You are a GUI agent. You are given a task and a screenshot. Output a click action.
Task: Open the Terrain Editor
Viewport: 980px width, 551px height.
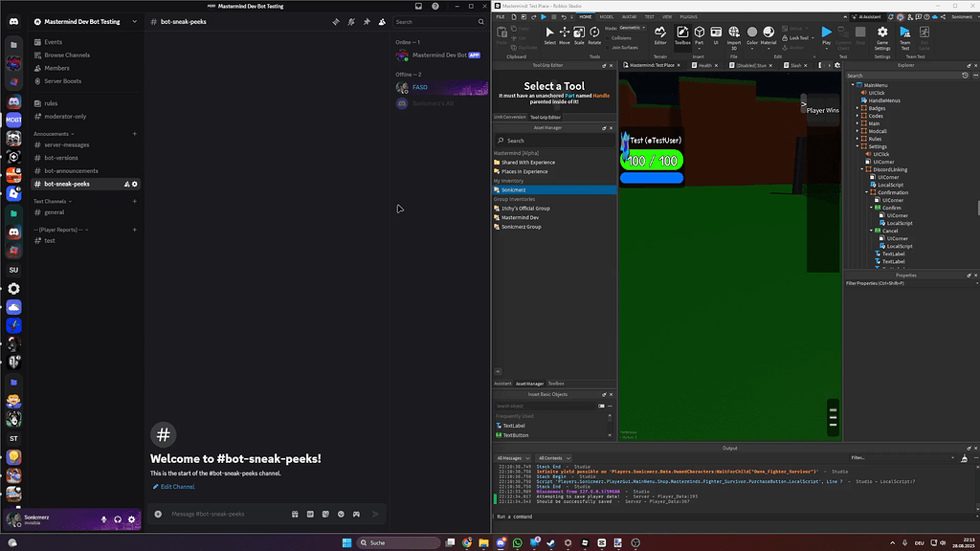tap(660, 35)
